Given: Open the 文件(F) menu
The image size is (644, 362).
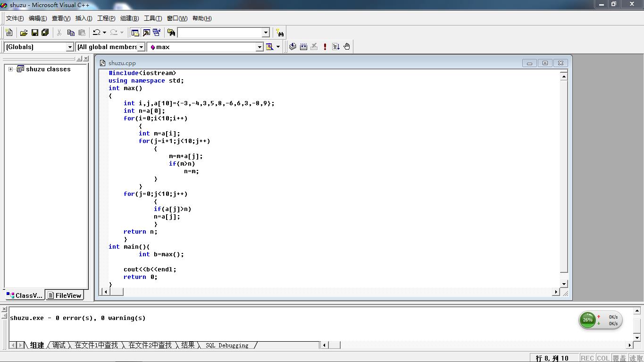Looking at the screenshot, I should pyautogui.click(x=15, y=18).
